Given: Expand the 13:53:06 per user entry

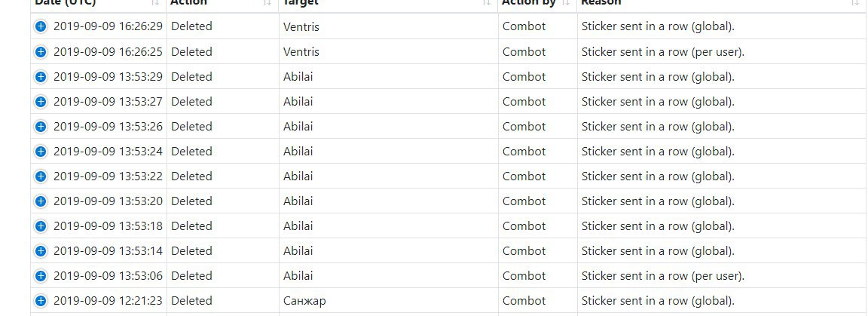Looking at the screenshot, I should coord(41,276).
